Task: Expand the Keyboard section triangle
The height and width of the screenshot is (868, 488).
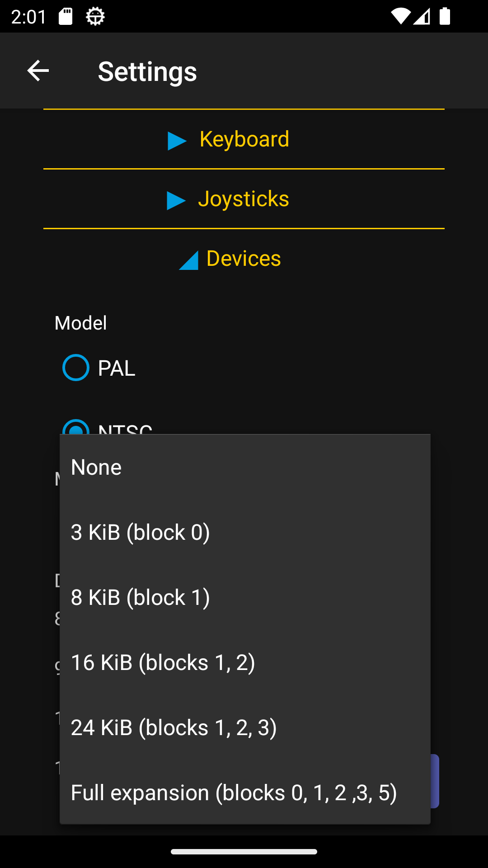Action: point(177,141)
